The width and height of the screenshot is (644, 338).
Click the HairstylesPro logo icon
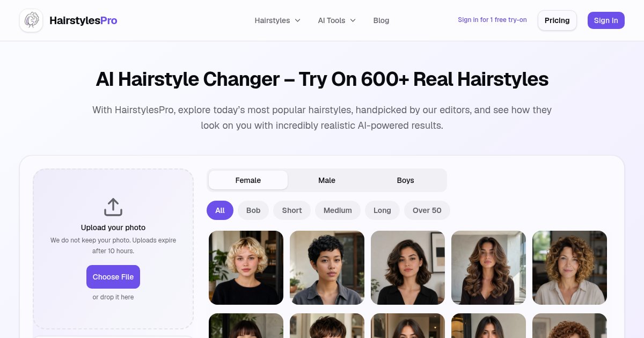coord(31,20)
